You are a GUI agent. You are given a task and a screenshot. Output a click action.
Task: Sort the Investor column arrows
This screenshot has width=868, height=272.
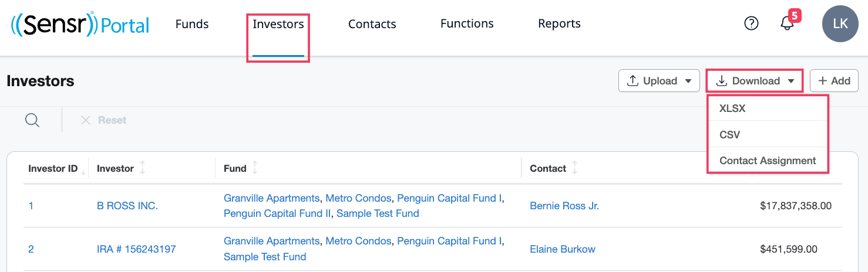(142, 168)
